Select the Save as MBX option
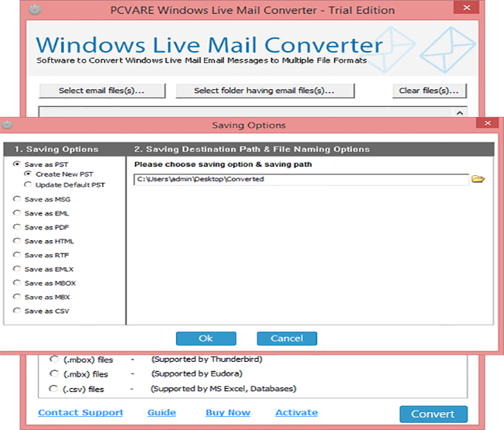This screenshot has height=430, width=504. pyautogui.click(x=17, y=297)
